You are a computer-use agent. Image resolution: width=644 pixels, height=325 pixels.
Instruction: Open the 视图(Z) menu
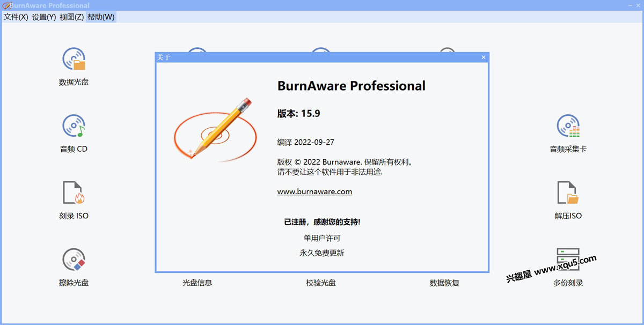tap(72, 17)
